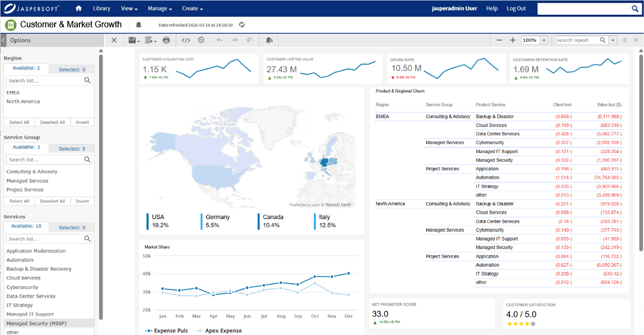Viewport: 644px width, 335px height.
Task: Open the Library menu item
Action: [101, 8]
